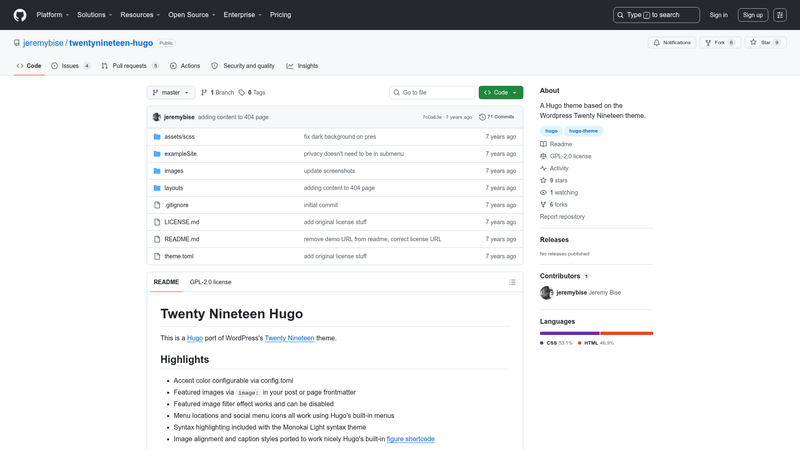Open the green Code dropdown button
The width and height of the screenshot is (800, 450).
point(501,92)
